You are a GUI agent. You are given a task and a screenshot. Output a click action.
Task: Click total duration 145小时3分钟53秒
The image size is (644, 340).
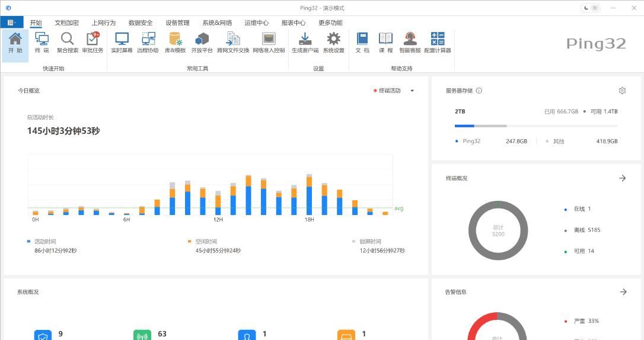click(63, 131)
